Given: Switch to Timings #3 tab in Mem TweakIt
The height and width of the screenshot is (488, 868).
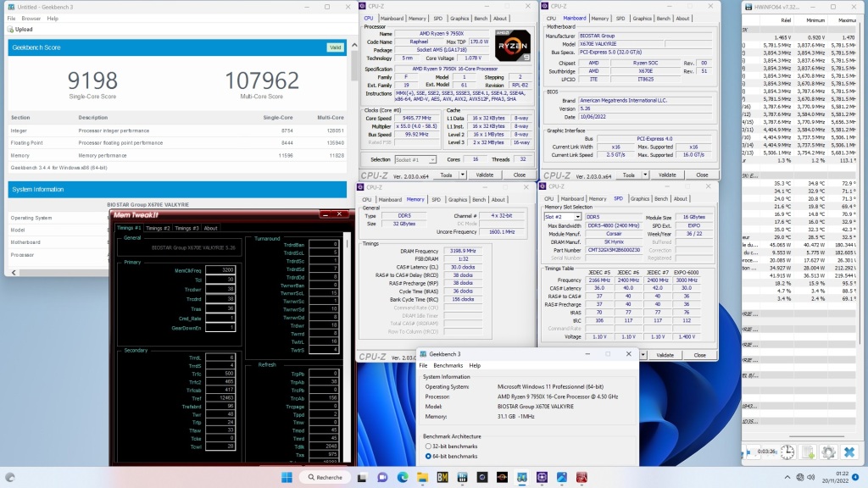Looking at the screenshot, I should tap(187, 228).
